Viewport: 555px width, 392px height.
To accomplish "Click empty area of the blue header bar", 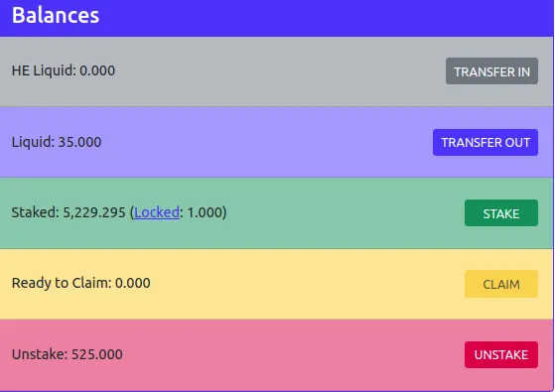I will tap(319, 16).
